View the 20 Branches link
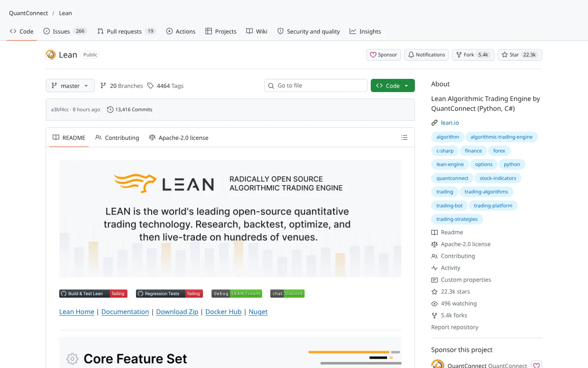This screenshot has width=588, height=368. click(x=122, y=86)
